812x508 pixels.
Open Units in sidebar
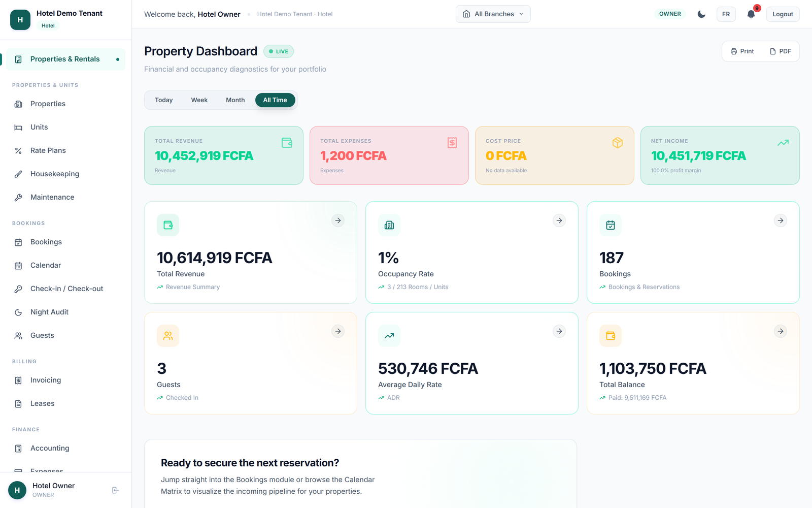(x=66, y=127)
